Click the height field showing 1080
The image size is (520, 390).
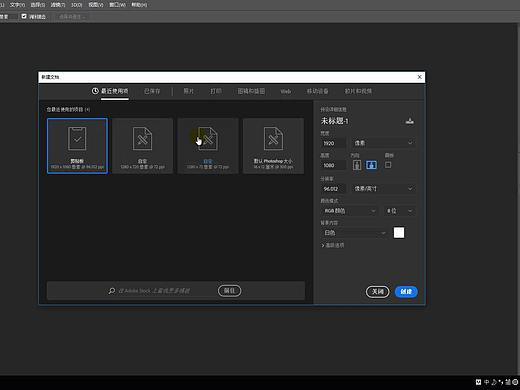334,165
